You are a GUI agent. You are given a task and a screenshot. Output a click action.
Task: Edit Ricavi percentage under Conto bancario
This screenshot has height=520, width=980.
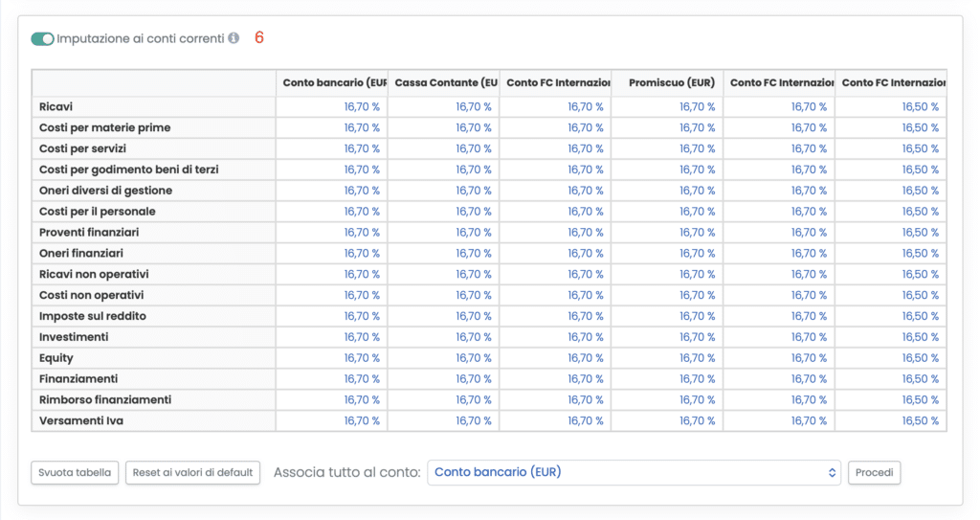pyautogui.click(x=362, y=107)
